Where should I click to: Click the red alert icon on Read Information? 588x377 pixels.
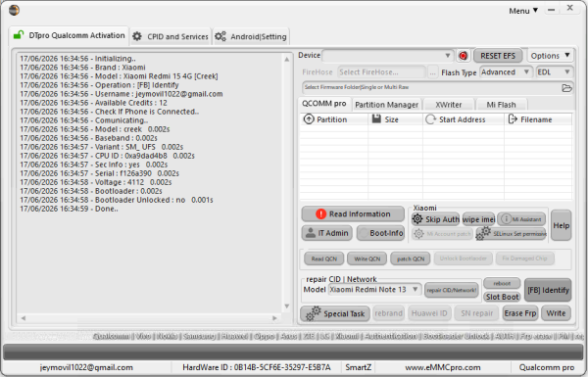[321, 214]
